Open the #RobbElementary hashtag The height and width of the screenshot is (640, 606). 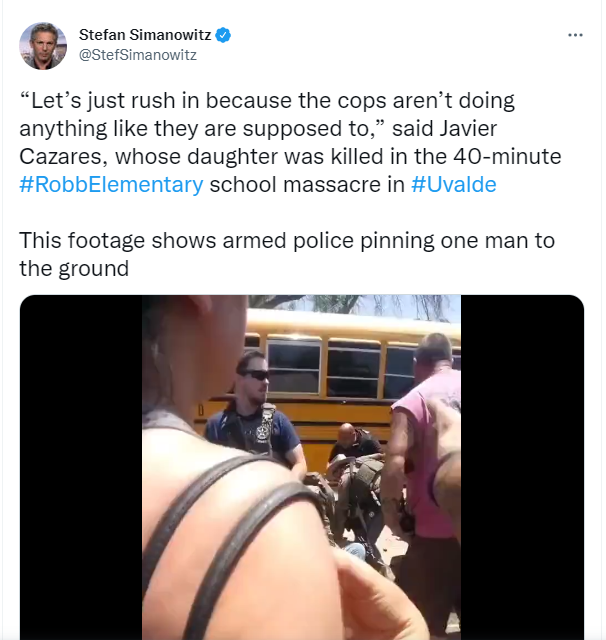pyautogui.click(x=111, y=184)
